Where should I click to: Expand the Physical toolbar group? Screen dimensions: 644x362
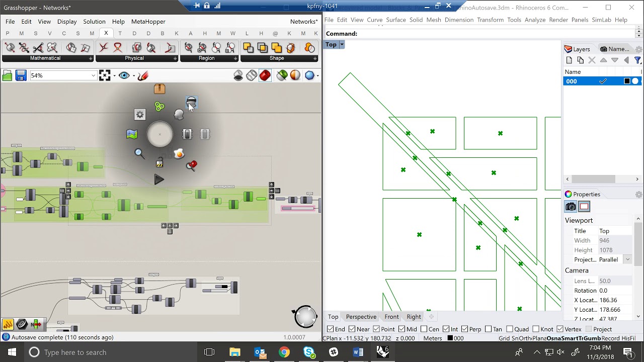pyautogui.click(x=175, y=58)
